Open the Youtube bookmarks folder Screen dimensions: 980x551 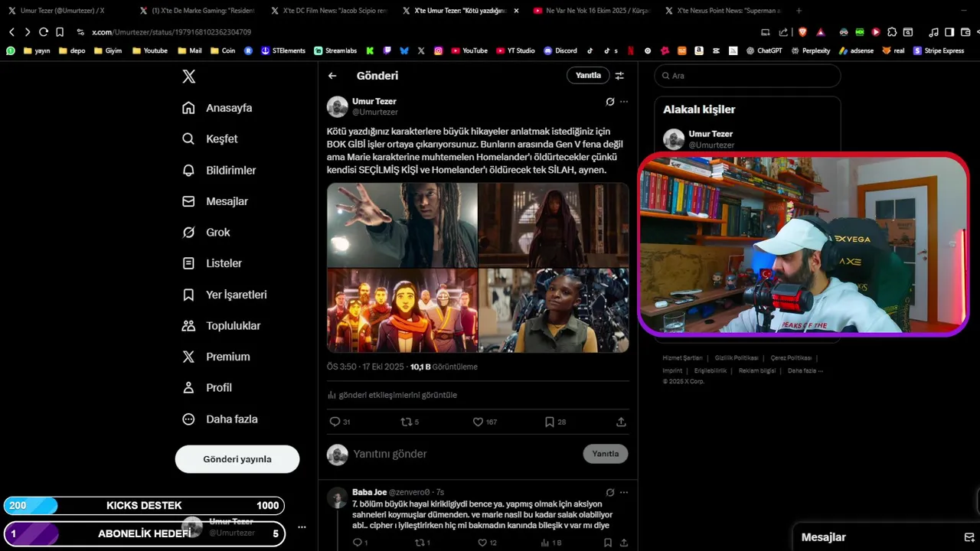[150, 51]
